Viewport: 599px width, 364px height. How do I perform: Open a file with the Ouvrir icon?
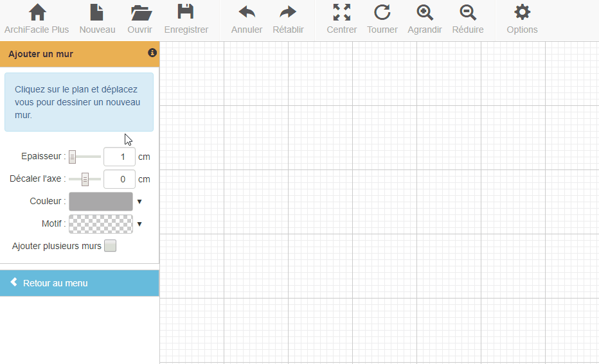pos(140,13)
